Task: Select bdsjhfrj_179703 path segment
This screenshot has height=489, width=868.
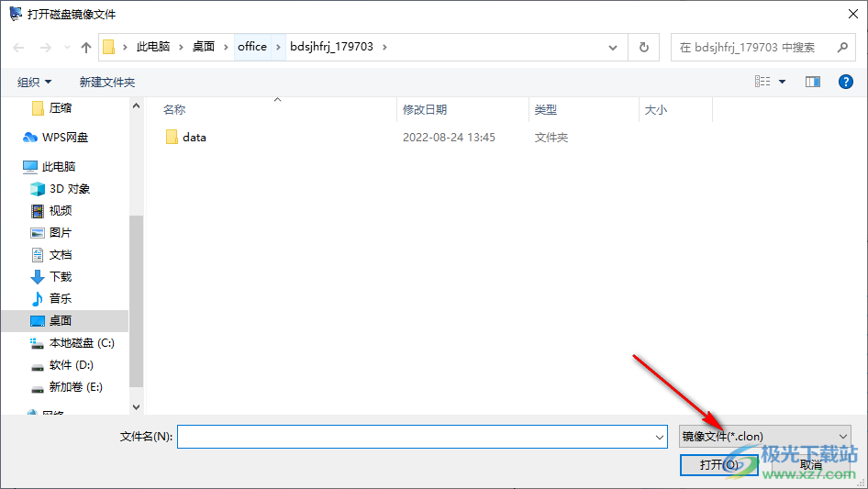Action: coord(331,47)
